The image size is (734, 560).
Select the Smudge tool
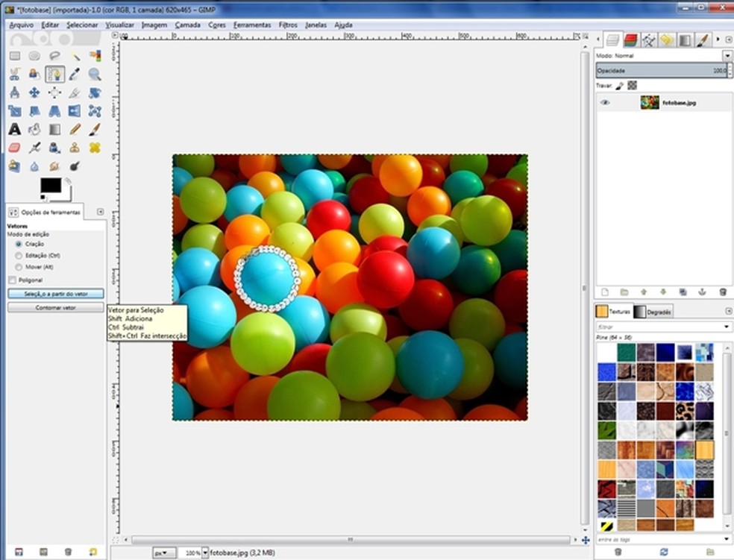coord(54,166)
